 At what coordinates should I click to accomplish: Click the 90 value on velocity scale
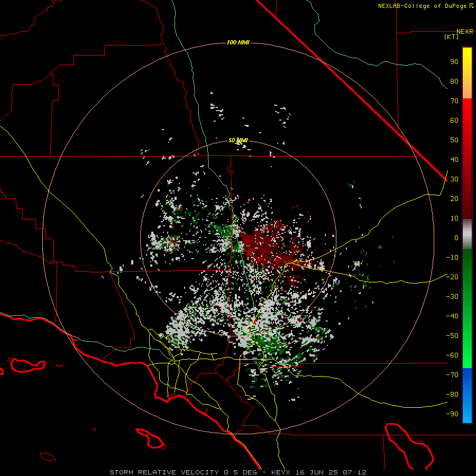[x=454, y=62]
